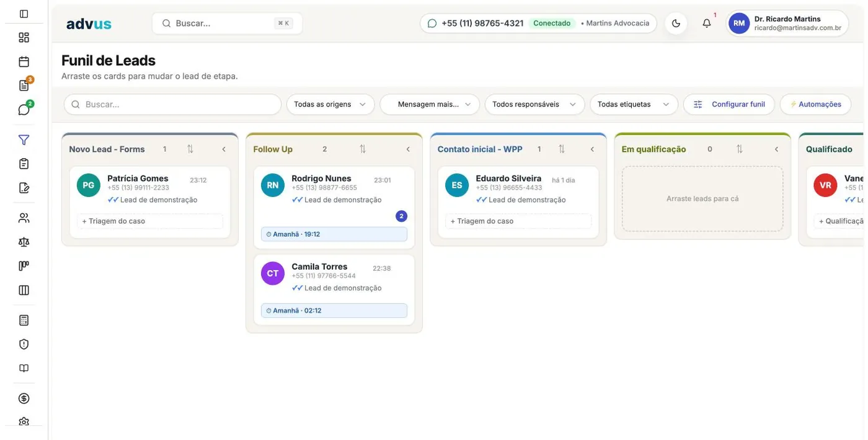Sort the Contato inicial - WPP column

point(562,149)
